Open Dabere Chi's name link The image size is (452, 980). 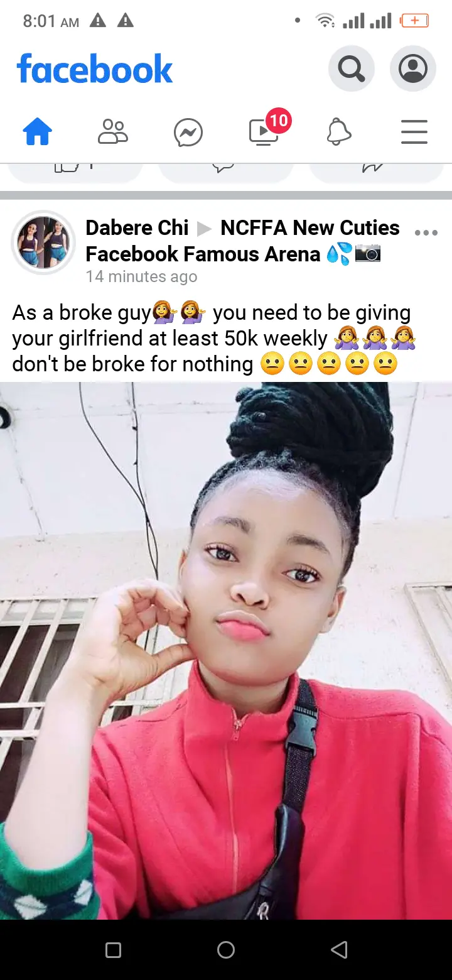[x=137, y=227]
